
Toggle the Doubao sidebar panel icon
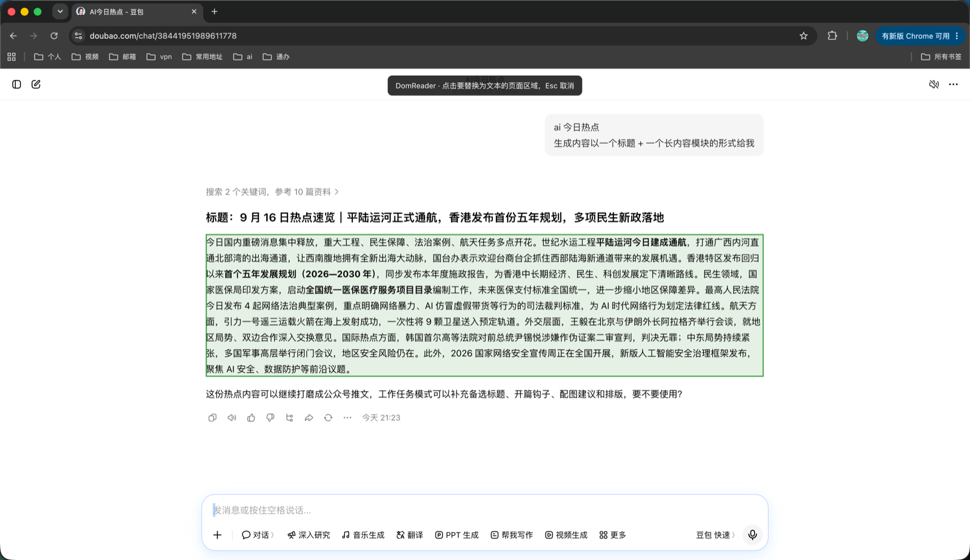(17, 84)
